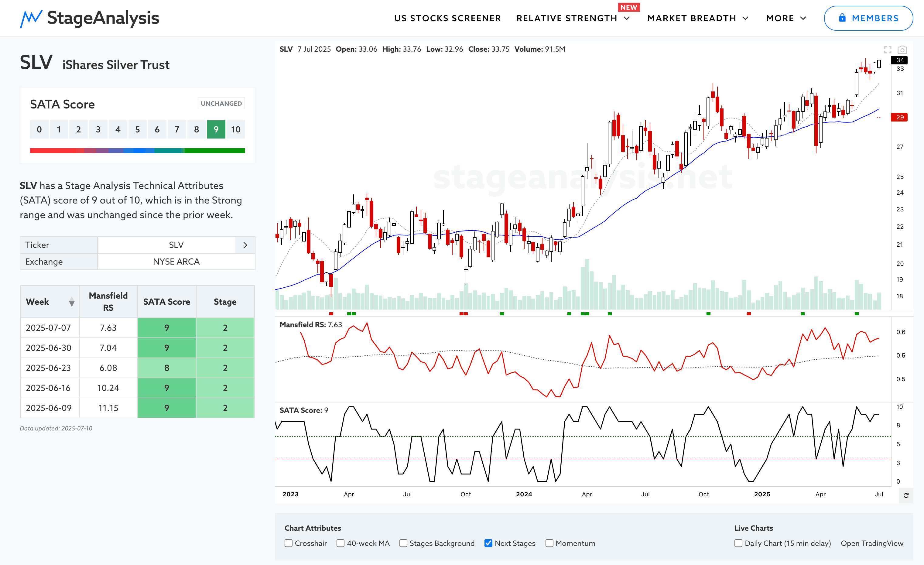Open ticker selector arrow next to SLV
Screen dimensions: 924x565
point(245,245)
